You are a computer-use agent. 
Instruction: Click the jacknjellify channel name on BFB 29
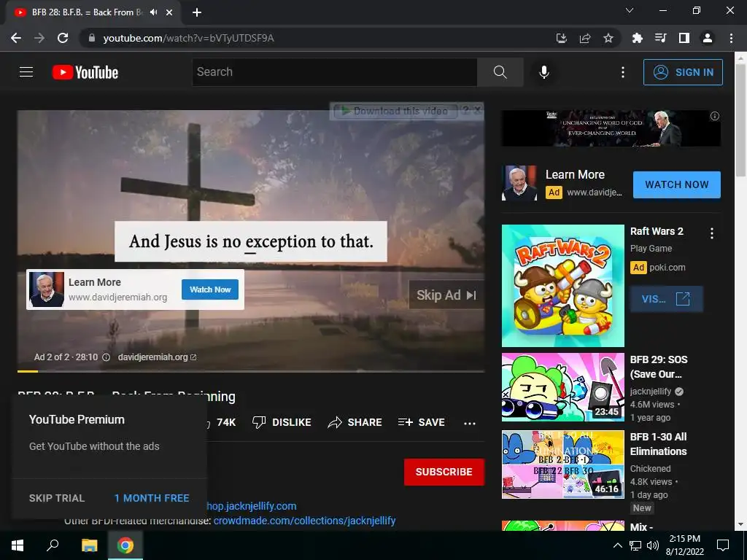tap(650, 392)
